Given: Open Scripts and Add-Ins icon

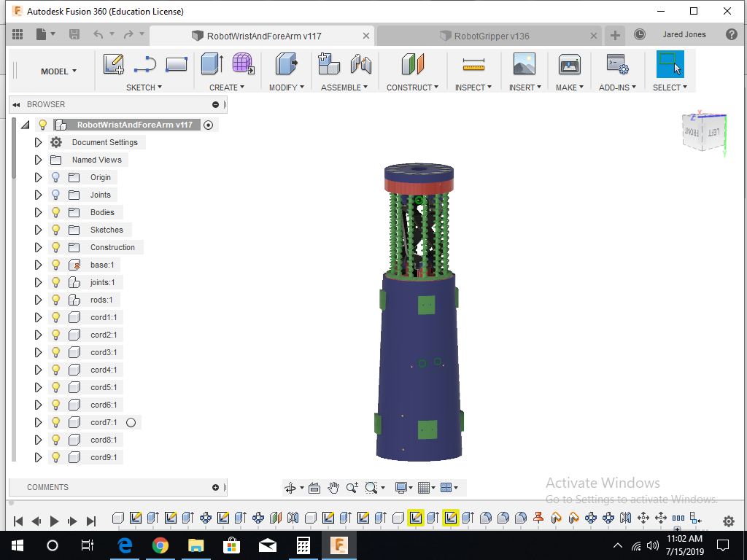Looking at the screenshot, I should coord(617,64).
